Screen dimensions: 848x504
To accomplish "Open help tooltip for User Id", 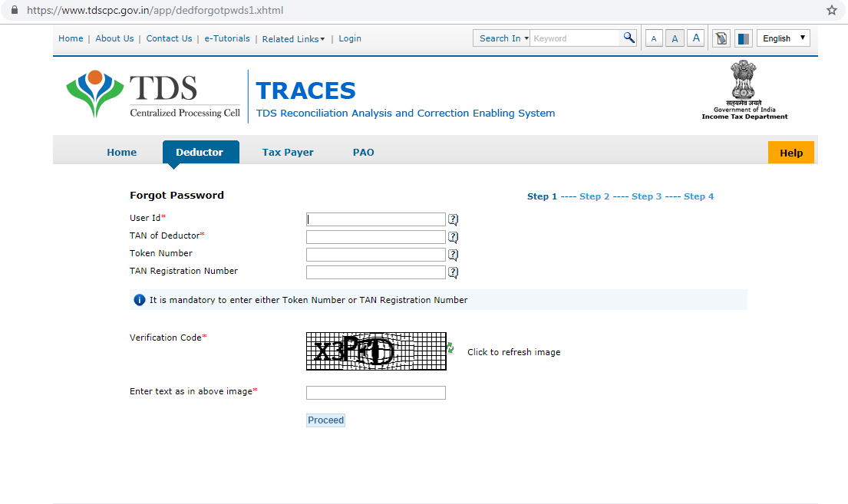I will pyautogui.click(x=454, y=219).
